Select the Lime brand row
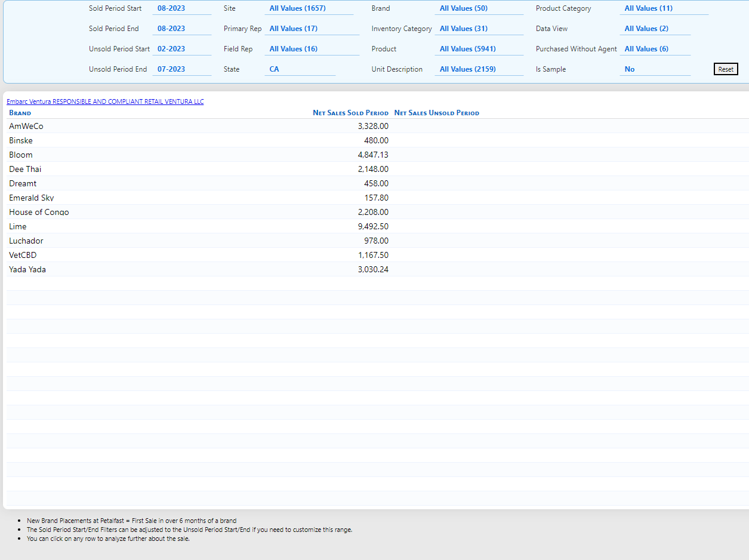Image resolution: width=749 pixels, height=560 pixels. pos(18,226)
